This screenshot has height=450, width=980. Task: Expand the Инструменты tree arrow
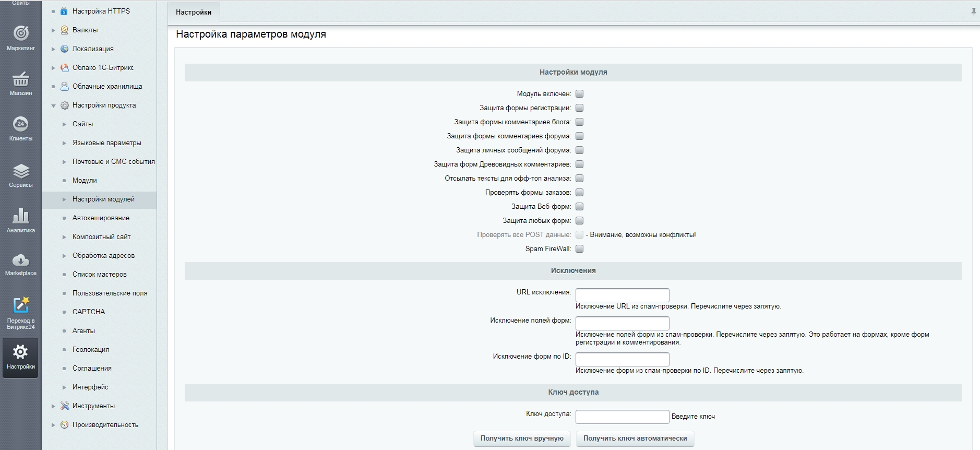(53, 406)
